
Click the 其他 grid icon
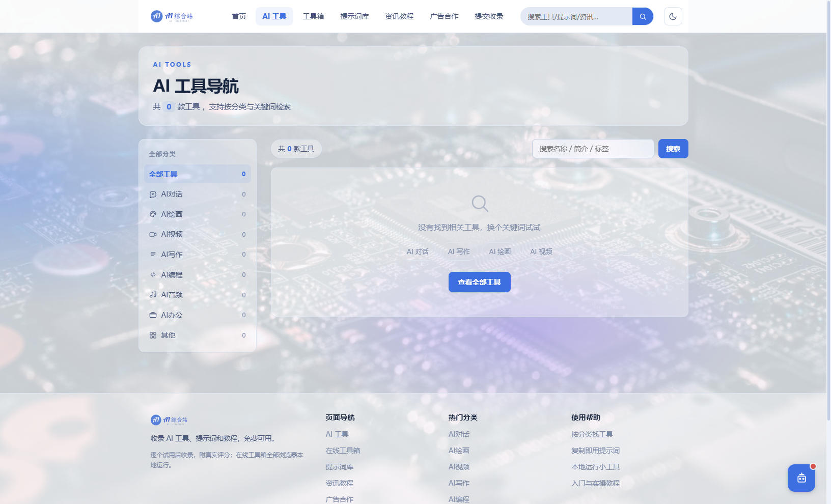point(153,335)
